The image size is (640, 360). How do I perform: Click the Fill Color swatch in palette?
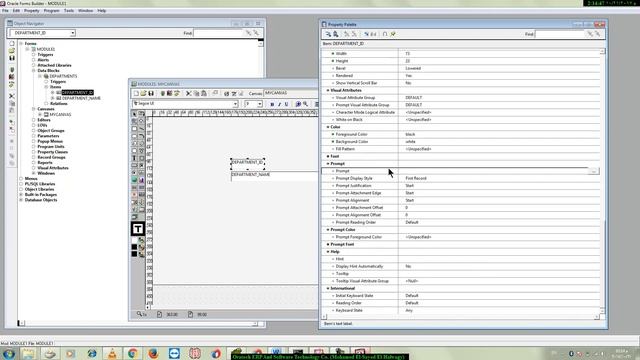click(x=134, y=240)
